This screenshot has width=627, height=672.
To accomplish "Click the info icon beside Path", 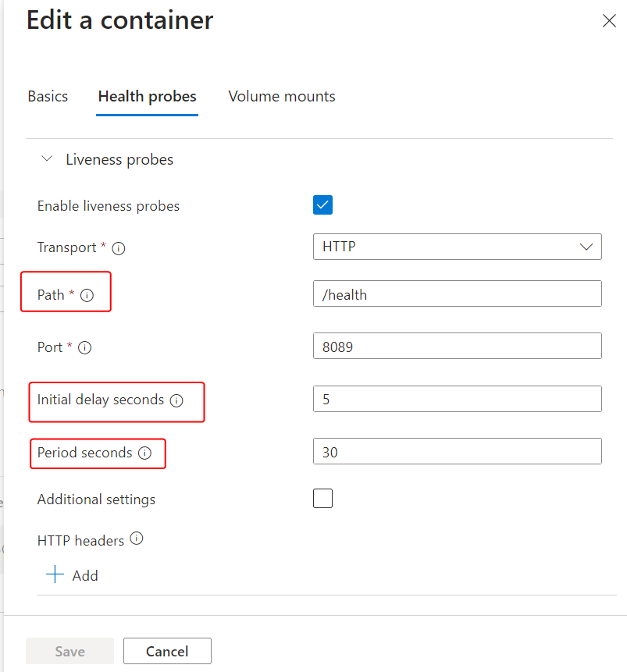I will 87,296.
